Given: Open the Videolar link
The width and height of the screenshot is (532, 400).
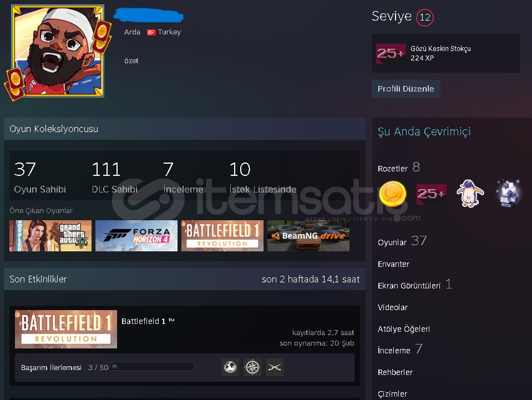Looking at the screenshot, I should point(393,307).
